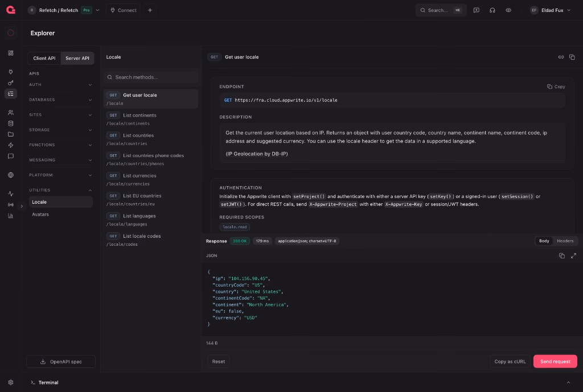The height and width of the screenshot is (392, 583).
Task: Click the Copy endpoint button
Action: [556, 86]
